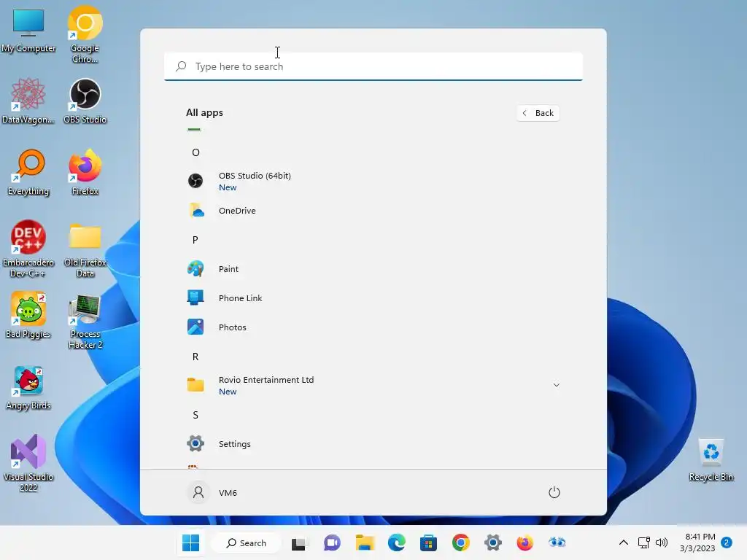This screenshot has height=560, width=747.
Task: Click the Back button in All apps
Action: point(538,113)
